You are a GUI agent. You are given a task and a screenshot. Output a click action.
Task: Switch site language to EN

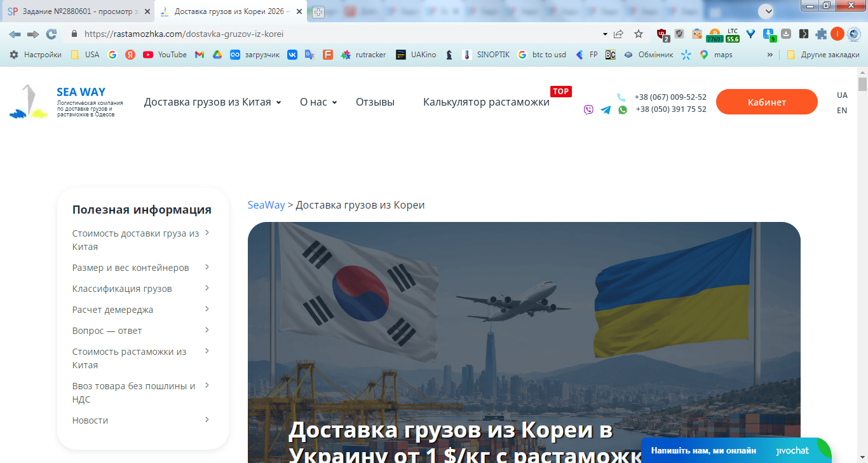[x=842, y=111]
